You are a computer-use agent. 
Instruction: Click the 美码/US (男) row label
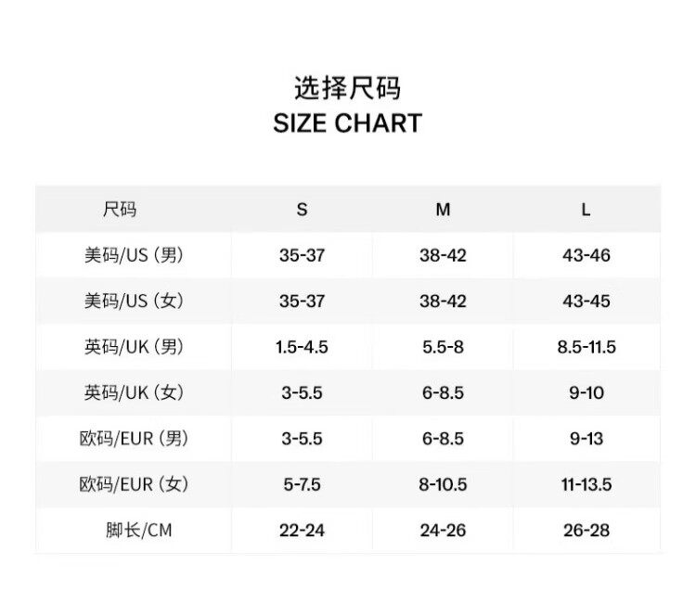[134, 255]
